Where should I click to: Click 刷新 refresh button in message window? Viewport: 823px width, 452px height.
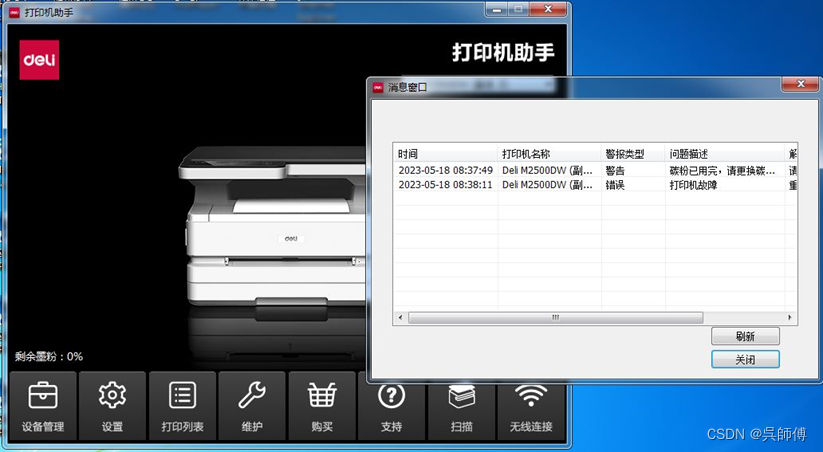click(x=745, y=337)
